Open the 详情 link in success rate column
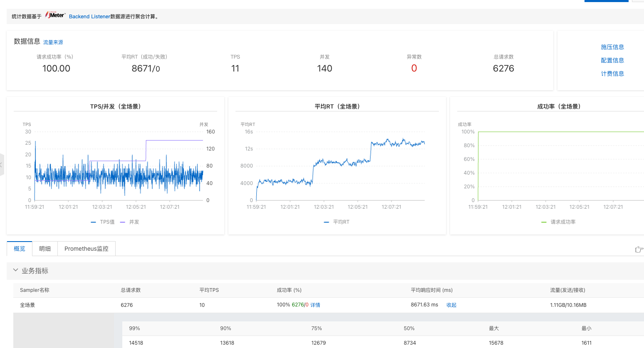The width and height of the screenshot is (644, 348). [x=315, y=305]
